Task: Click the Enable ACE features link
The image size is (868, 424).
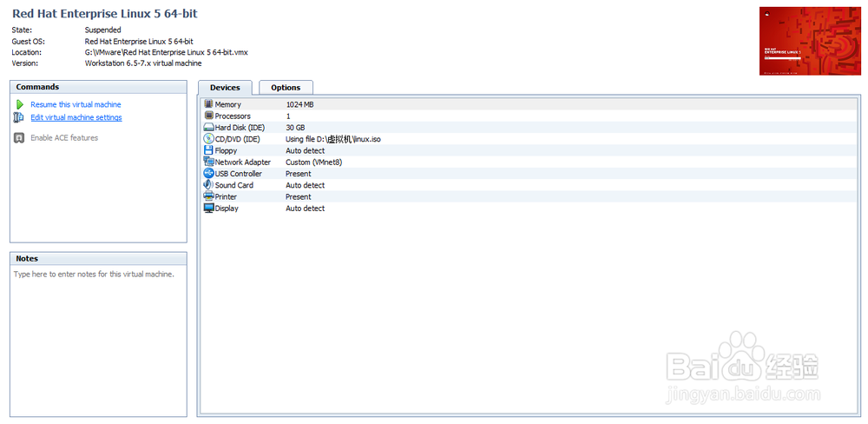Action: pos(64,137)
